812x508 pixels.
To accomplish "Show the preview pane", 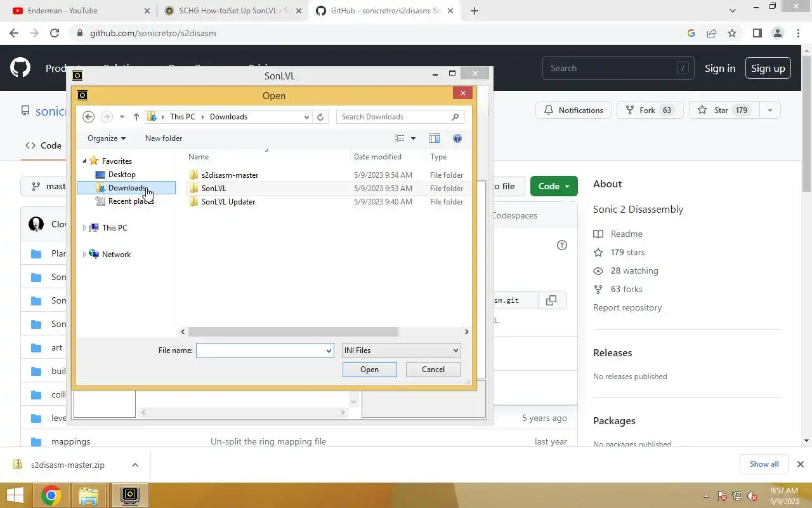I will click(x=435, y=138).
